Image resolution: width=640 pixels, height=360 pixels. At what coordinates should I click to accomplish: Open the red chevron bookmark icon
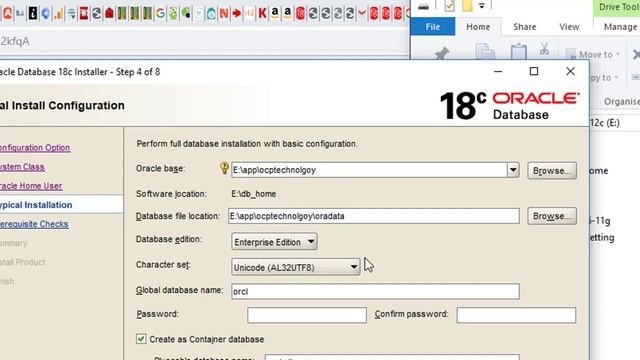[362, 13]
